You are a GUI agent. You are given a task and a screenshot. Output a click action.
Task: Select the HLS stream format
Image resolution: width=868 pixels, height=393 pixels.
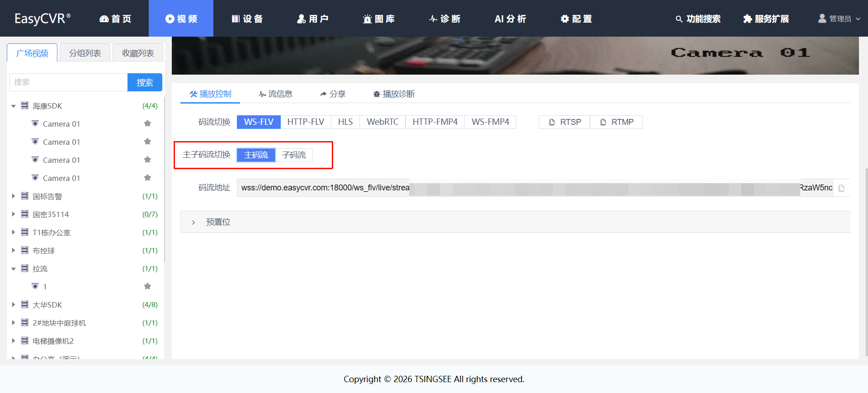pyautogui.click(x=345, y=122)
